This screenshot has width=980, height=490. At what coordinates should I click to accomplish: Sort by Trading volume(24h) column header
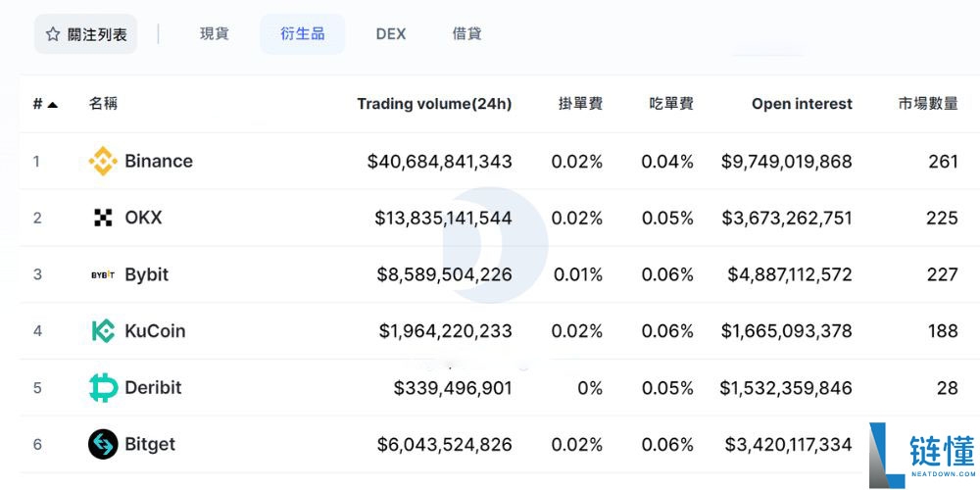(434, 104)
